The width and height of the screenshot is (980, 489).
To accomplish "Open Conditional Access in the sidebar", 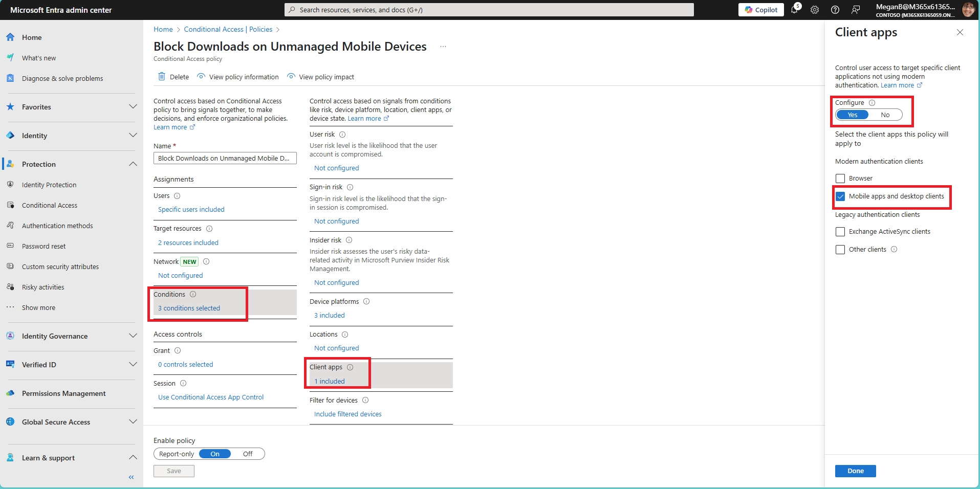I will [50, 205].
